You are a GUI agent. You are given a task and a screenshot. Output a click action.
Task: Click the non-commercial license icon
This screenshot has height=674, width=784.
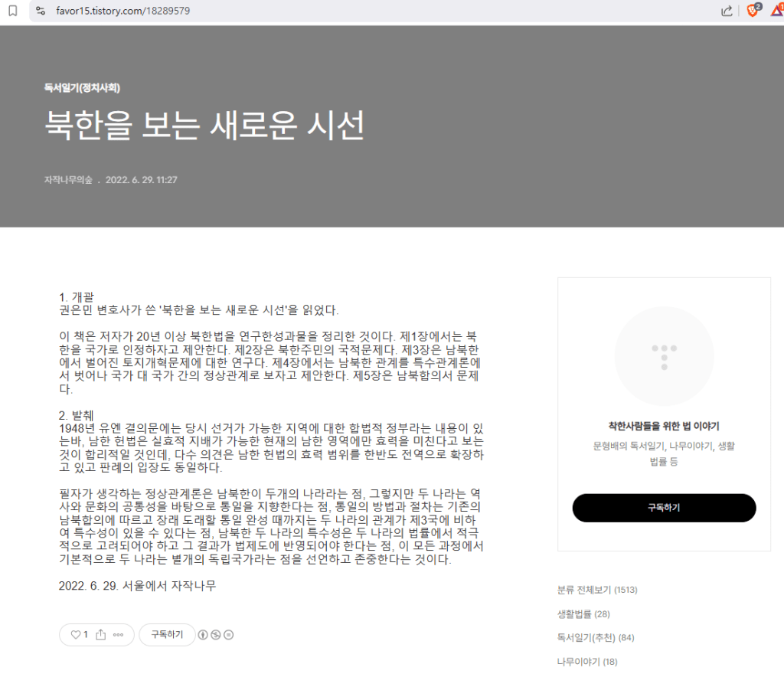click(215, 635)
